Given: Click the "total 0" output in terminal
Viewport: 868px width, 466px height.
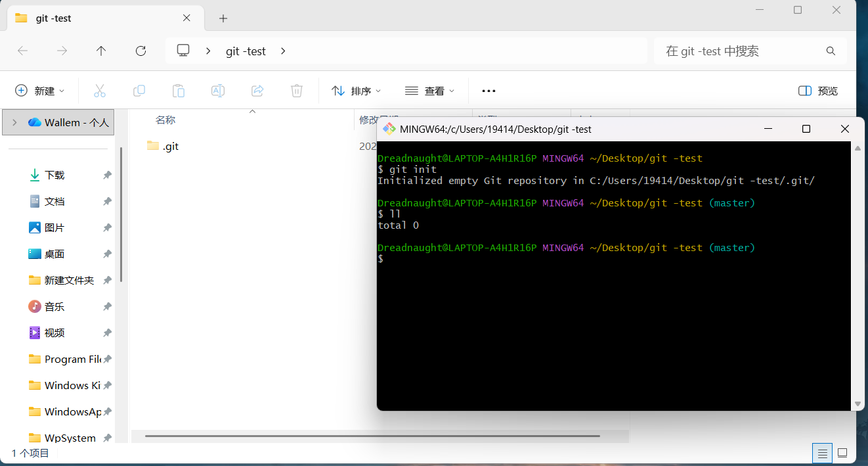Looking at the screenshot, I should point(398,225).
